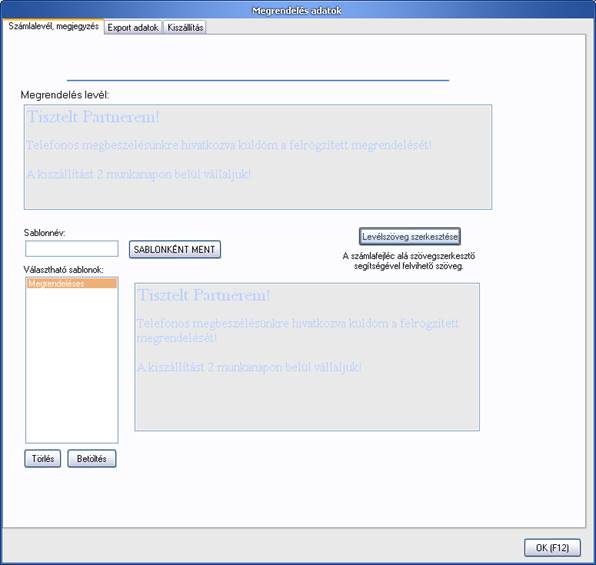Screen dimensions: 596x565
Task: Select the Megrendeléses template in list
Action: coord(71,283)
